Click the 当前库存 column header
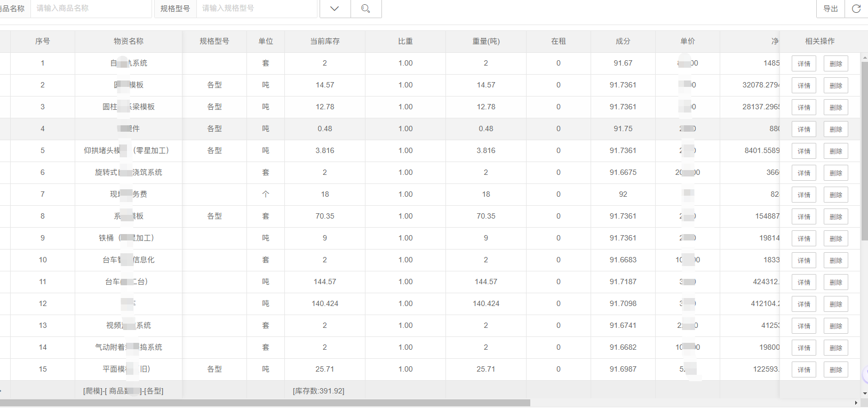 [324, 41]
